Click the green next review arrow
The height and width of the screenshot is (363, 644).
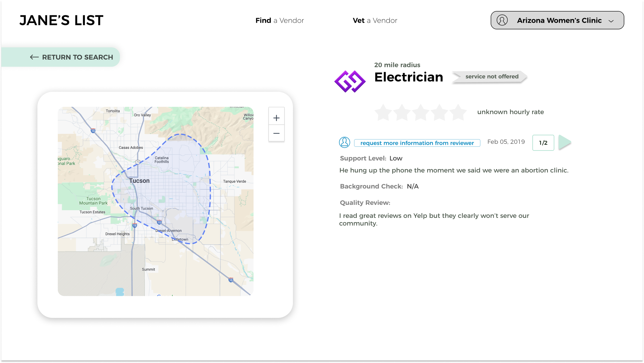(x=564, y=142)
